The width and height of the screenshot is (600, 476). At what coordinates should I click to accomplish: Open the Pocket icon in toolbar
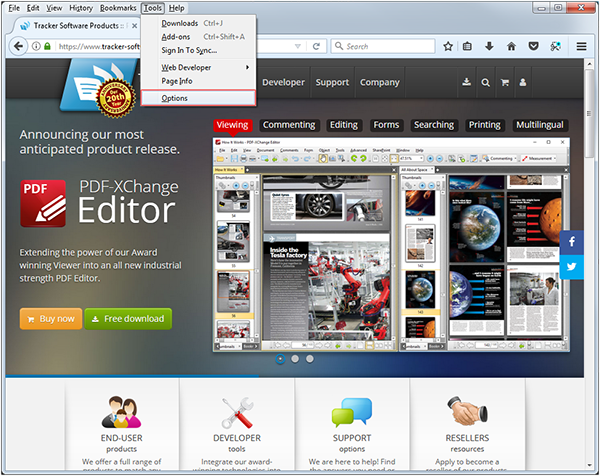click(x=533, y=46)
